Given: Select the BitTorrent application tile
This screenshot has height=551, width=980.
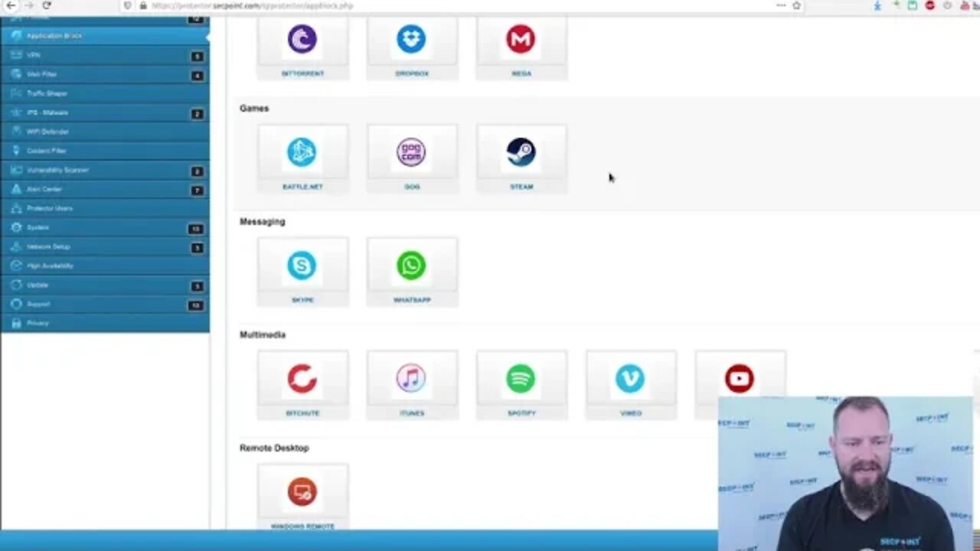Looking at the screenshot, I should tap(302, 47).
